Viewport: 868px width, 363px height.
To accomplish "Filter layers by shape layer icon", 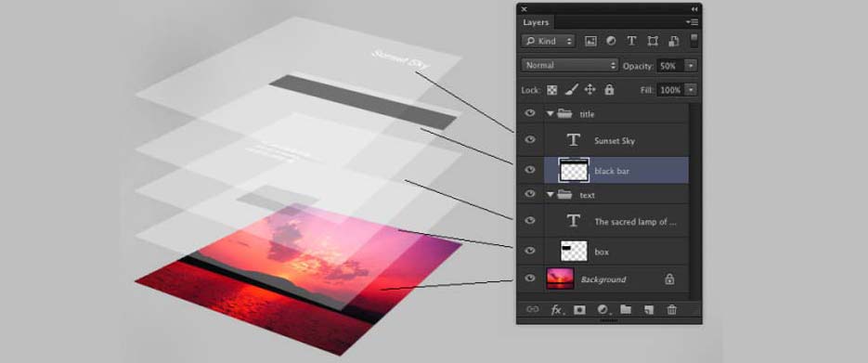I will click(653, 41).
